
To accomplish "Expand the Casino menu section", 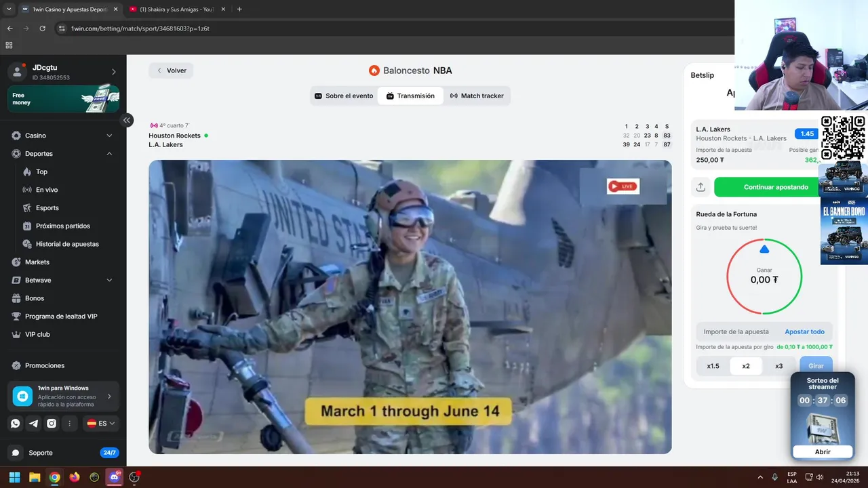I will (x=109, y=136).
